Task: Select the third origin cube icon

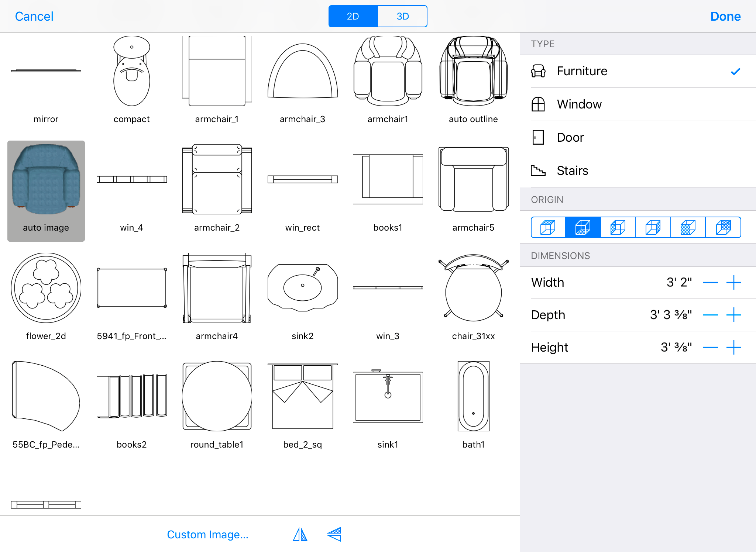Action: click(618, 227)
